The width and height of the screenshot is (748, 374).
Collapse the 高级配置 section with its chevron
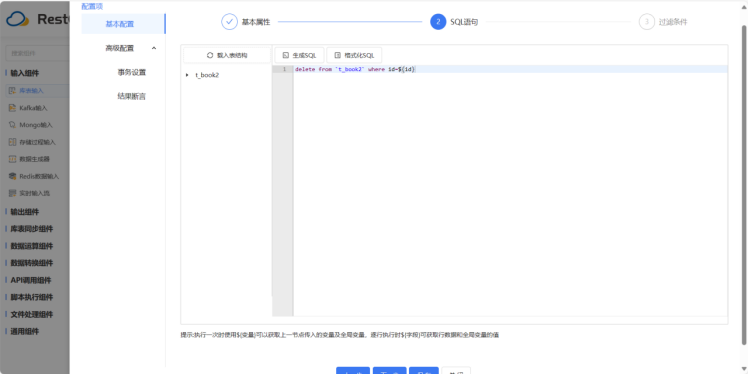(x=154, y=48)
